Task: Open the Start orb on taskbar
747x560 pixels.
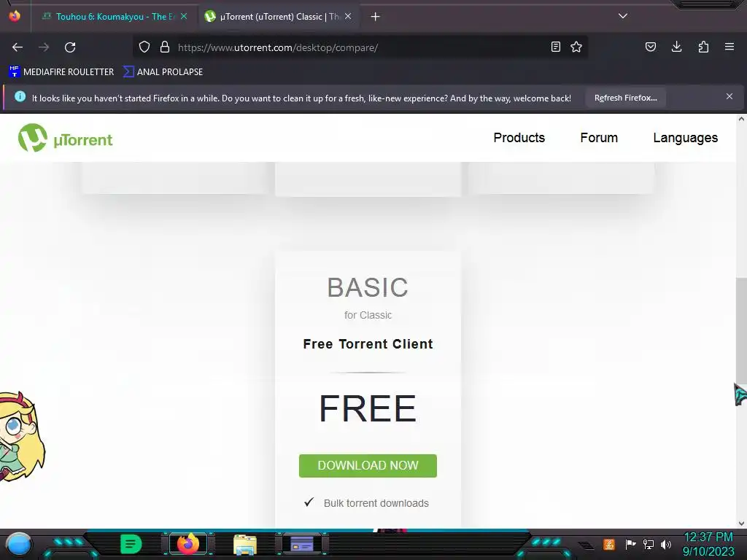Action: (19, 544)
